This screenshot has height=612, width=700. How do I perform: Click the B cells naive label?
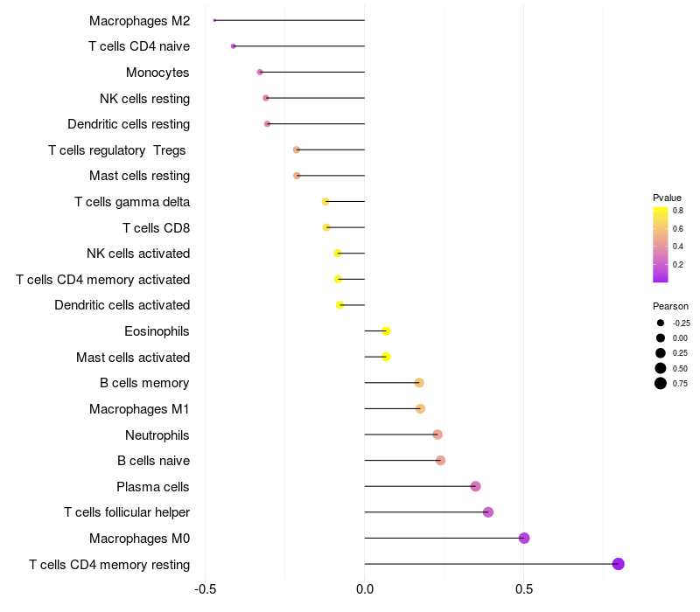[154, 461]
